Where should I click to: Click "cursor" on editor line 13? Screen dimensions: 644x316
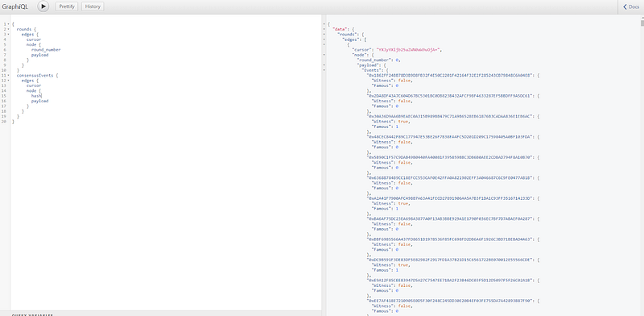click(34, 85)
